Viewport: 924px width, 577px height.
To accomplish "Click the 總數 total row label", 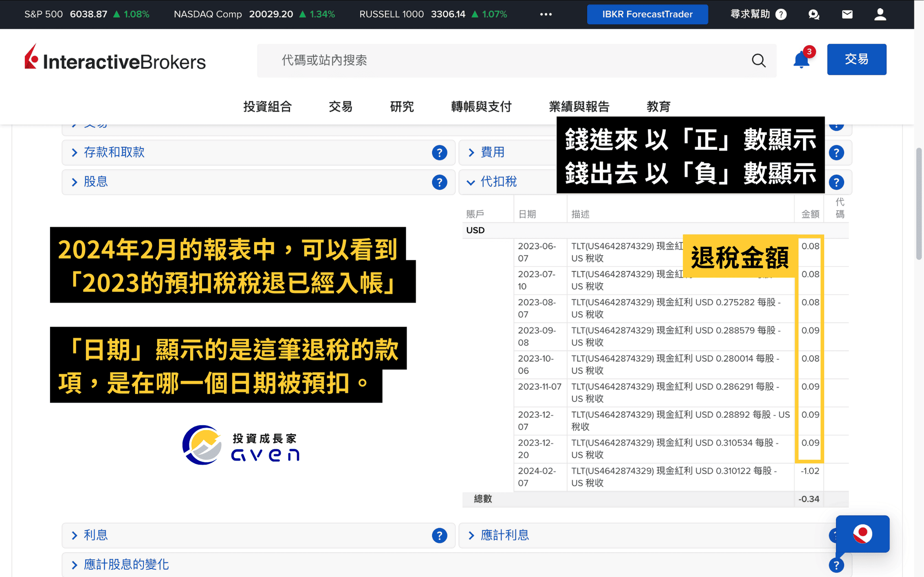I will click(x=483, y=499).
